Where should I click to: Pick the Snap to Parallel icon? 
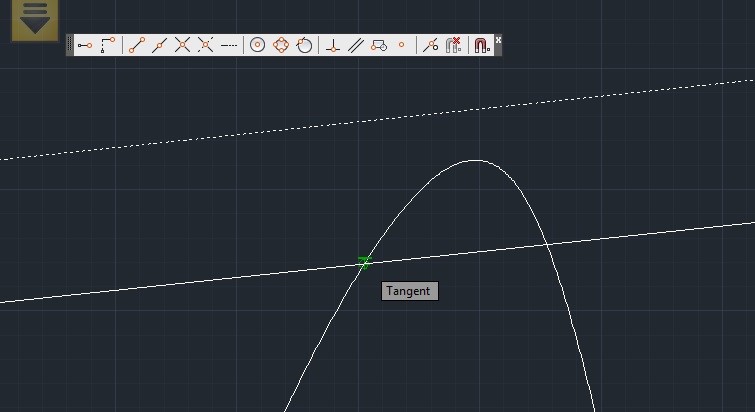click(x=356, y=45)
